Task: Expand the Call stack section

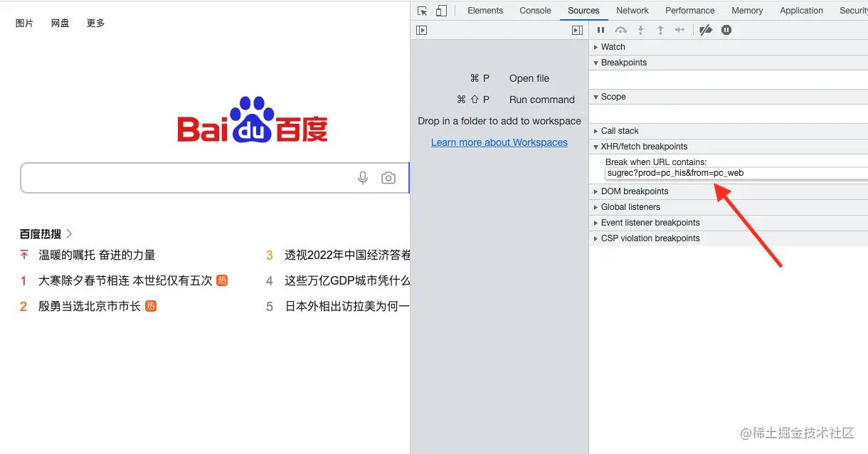Action: point(729,131)
